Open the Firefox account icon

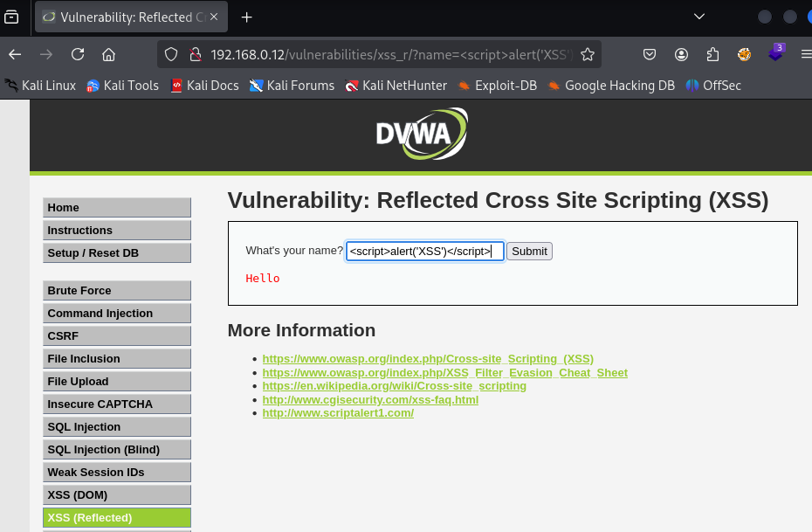681,54
